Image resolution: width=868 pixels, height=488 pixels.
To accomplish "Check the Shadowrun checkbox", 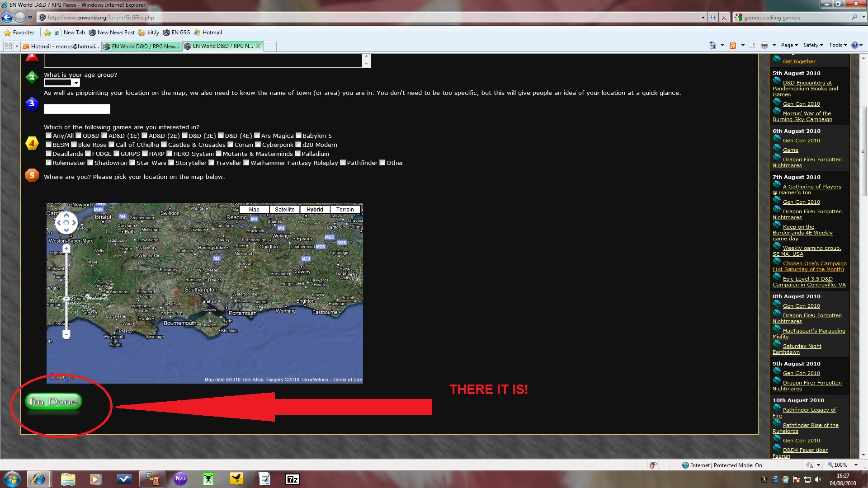I will [x=90, y=163].
